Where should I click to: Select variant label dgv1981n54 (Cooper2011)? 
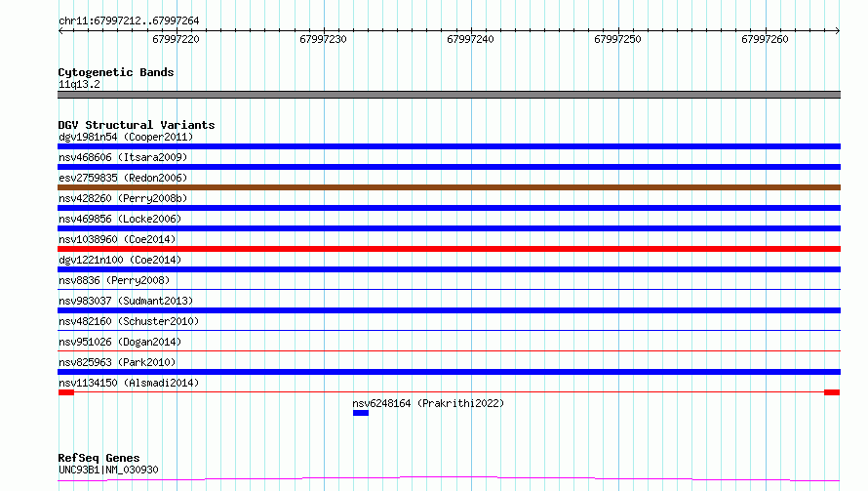point(126,137)
